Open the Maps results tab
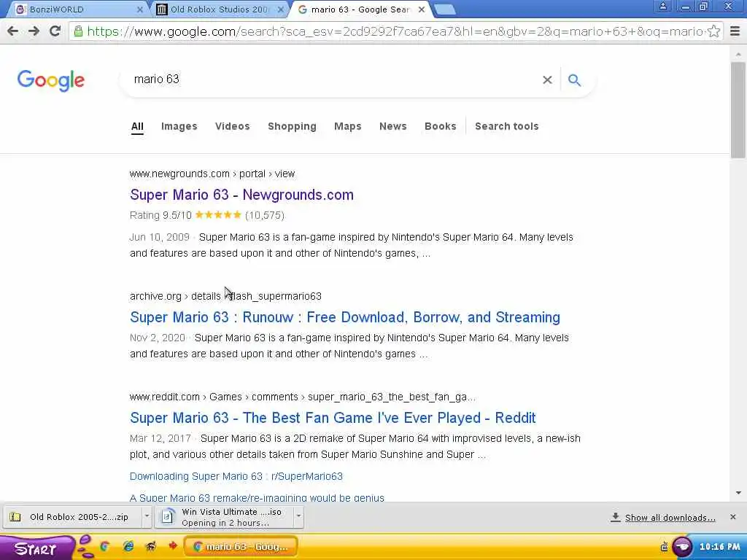Viewport: 747px width, 560px height. (348, 126)
